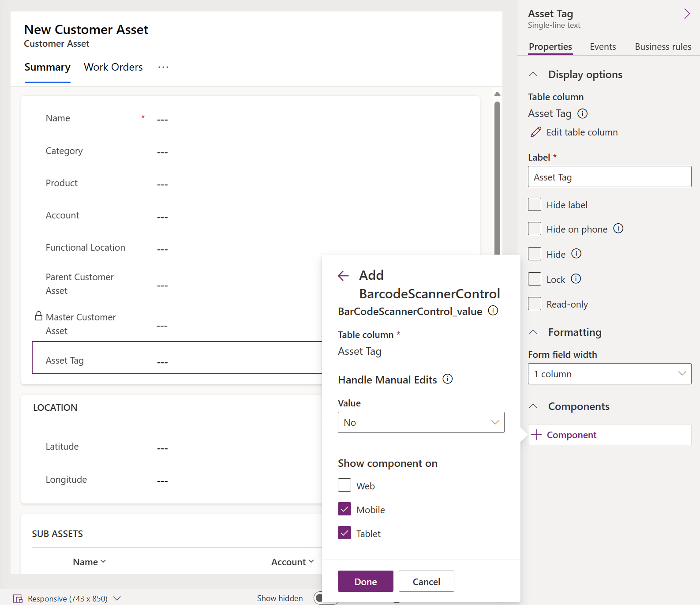Image resolution: width=700 pixels, height=605 pixels.
Task: Click the back arrow beside Add BarcodeScannerControl
Action: (343, 276)
